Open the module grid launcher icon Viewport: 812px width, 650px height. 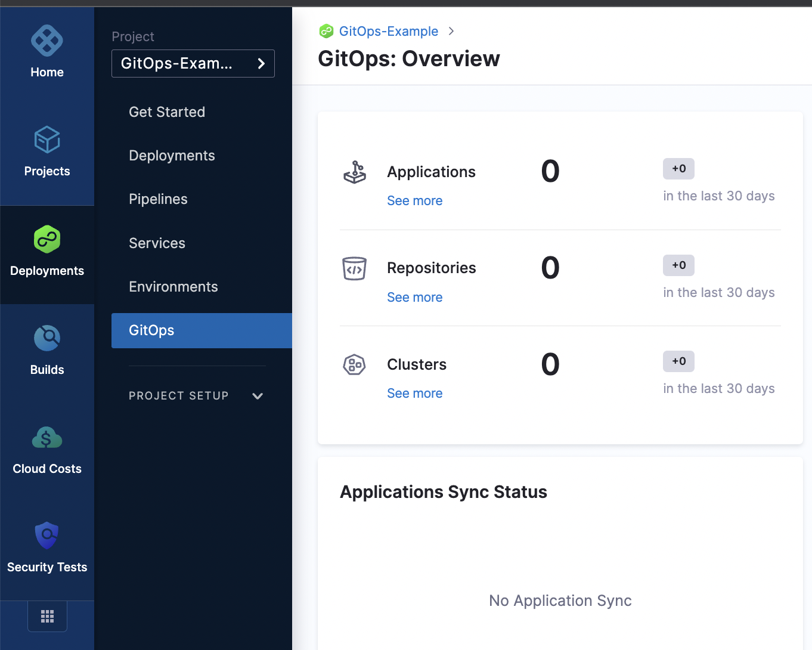[47, 616]
